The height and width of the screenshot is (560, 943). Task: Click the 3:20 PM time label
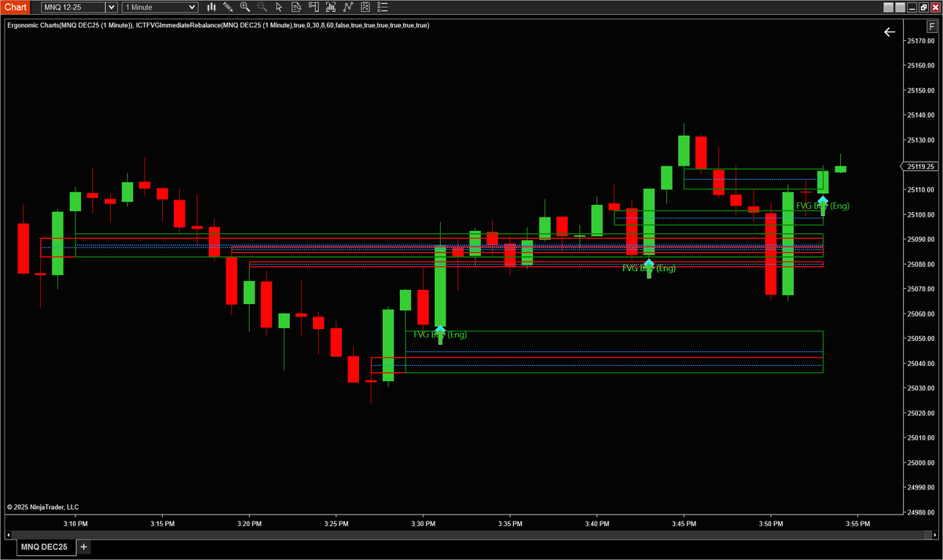pos(249,524)
